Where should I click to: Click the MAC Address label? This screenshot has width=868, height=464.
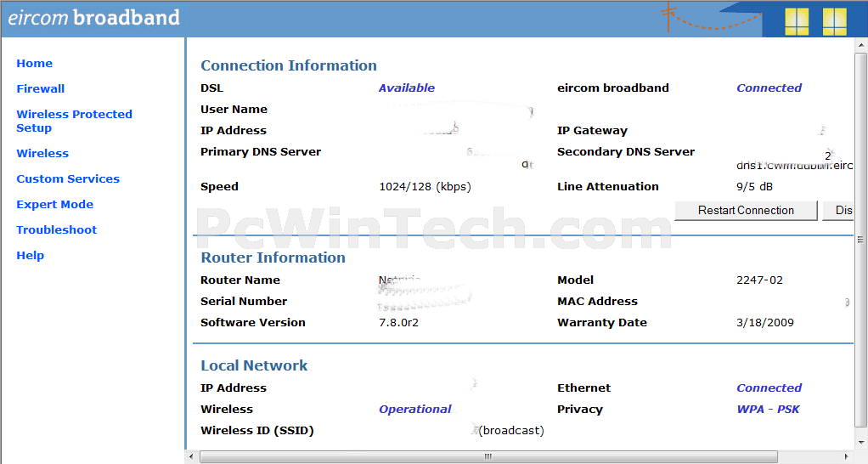click(597, 301)
